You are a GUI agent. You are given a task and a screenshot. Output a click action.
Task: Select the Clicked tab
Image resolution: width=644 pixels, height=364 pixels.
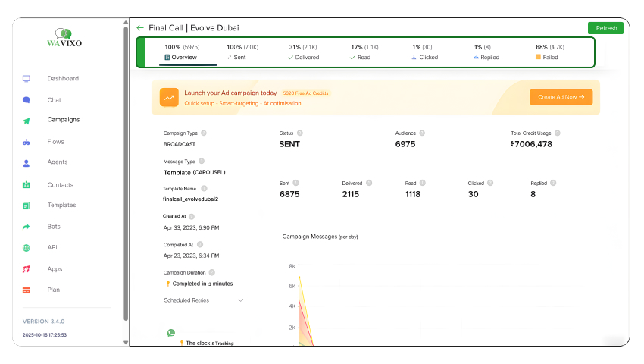427,52
